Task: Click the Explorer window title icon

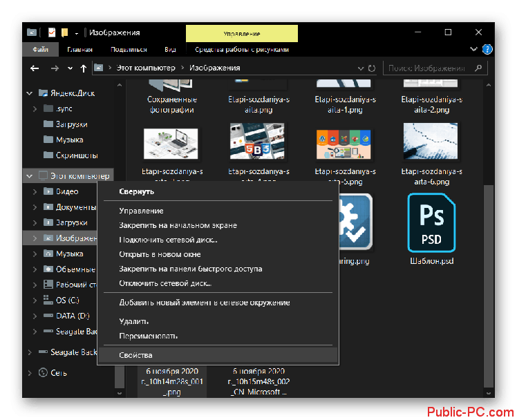Action: point(32,32)
